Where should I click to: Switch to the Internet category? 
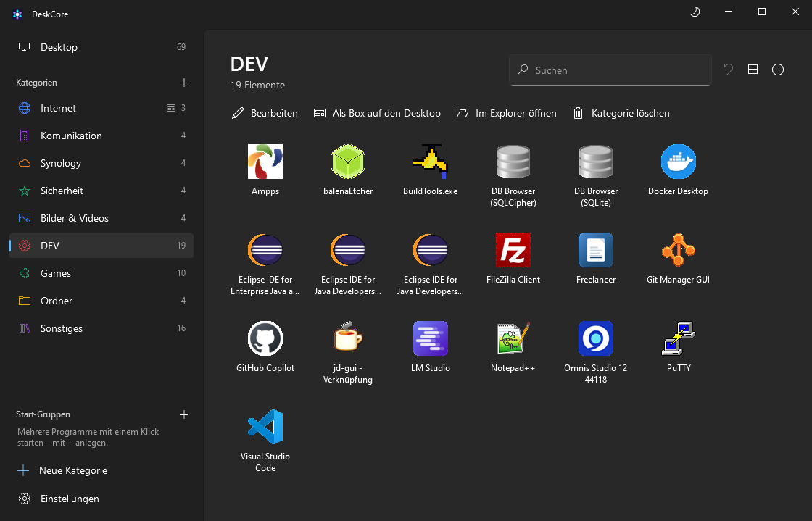(101, 108)
